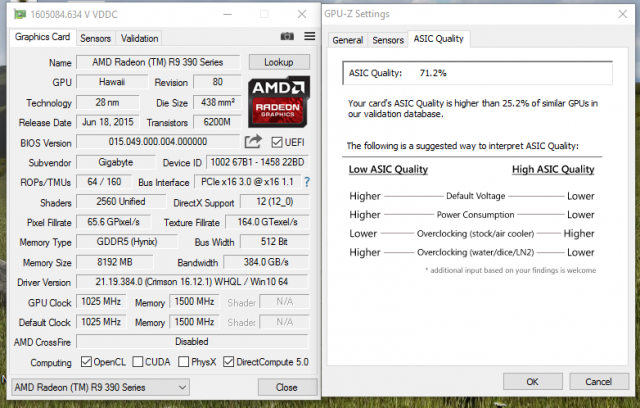
Task: Open the AMD Radeon R9 390 Series dropdown
Action: pos(100,386)
